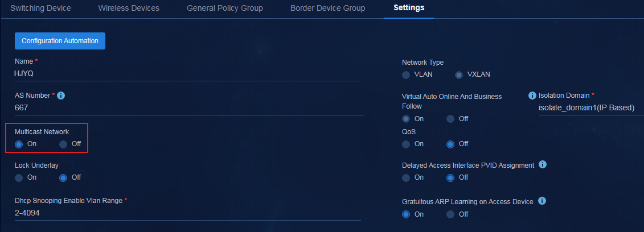Click info icon next to AS Number
The width and height of the screenshot is (644, 232).
pyautogui.click(x=61, y=96)
